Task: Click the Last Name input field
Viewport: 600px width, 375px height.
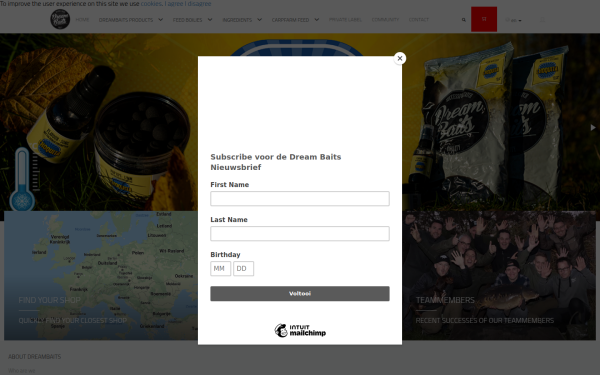Action: [300, 233]
